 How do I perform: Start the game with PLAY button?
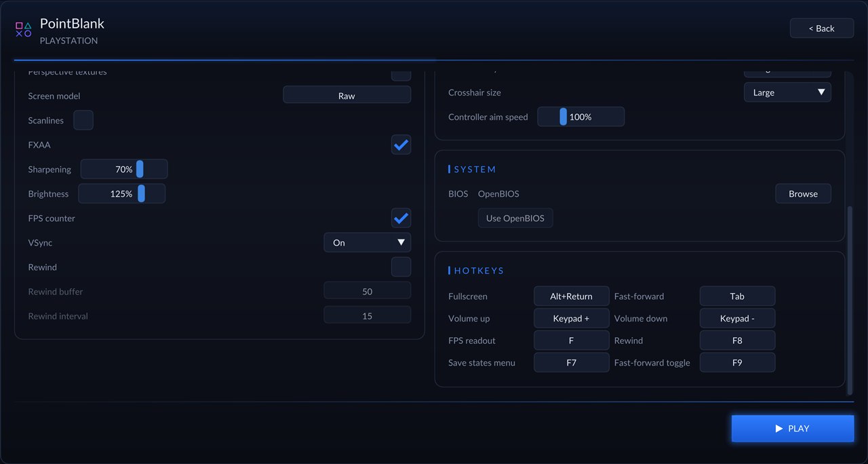[x=792, y=429]
